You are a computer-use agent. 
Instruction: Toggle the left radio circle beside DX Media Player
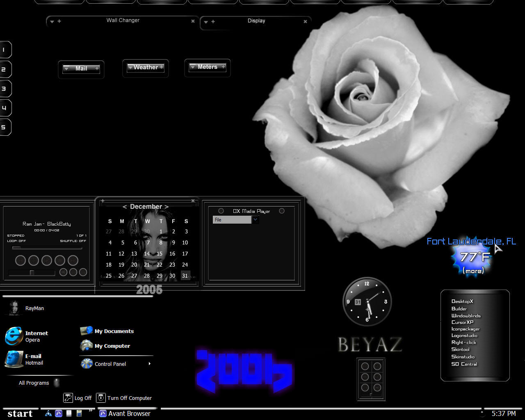coord(221,211)
